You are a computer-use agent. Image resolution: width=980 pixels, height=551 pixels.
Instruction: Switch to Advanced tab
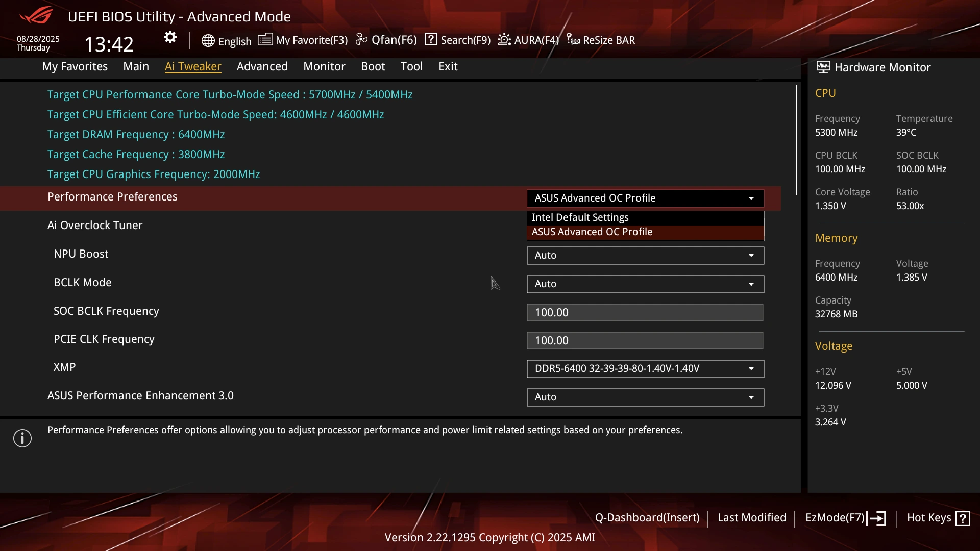[262, 66]
